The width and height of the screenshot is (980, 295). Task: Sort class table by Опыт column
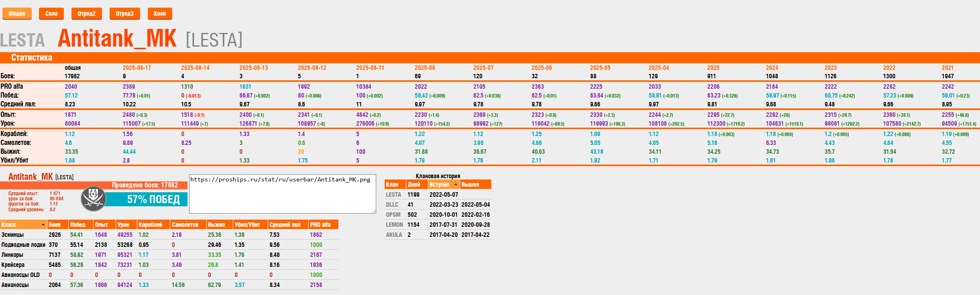point(104,225)
